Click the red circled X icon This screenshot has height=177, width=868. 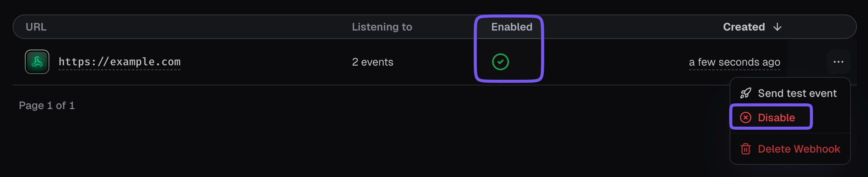click(x=746, y=117)
